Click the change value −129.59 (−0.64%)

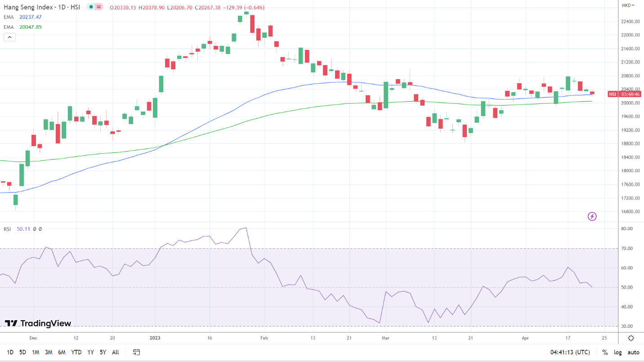click(243, 8)
